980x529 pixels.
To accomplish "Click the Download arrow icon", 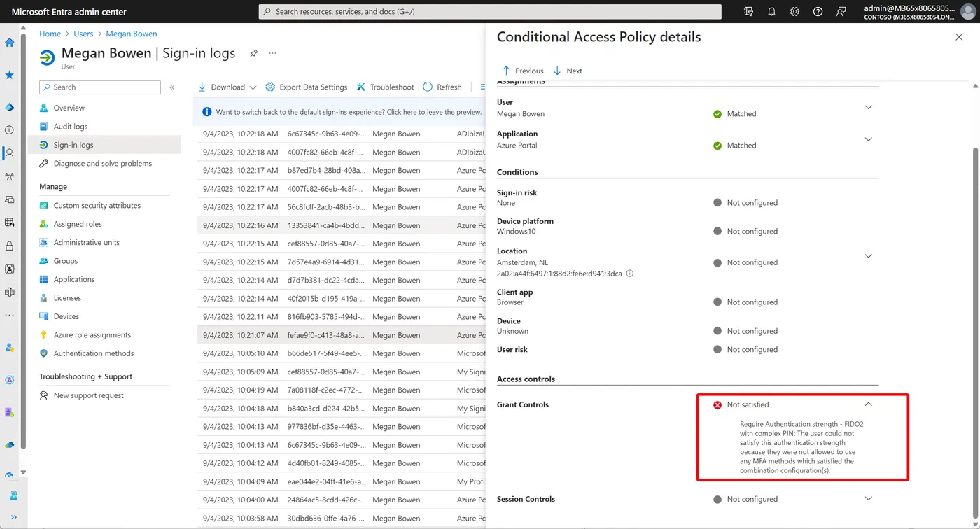I will [202, 87].
